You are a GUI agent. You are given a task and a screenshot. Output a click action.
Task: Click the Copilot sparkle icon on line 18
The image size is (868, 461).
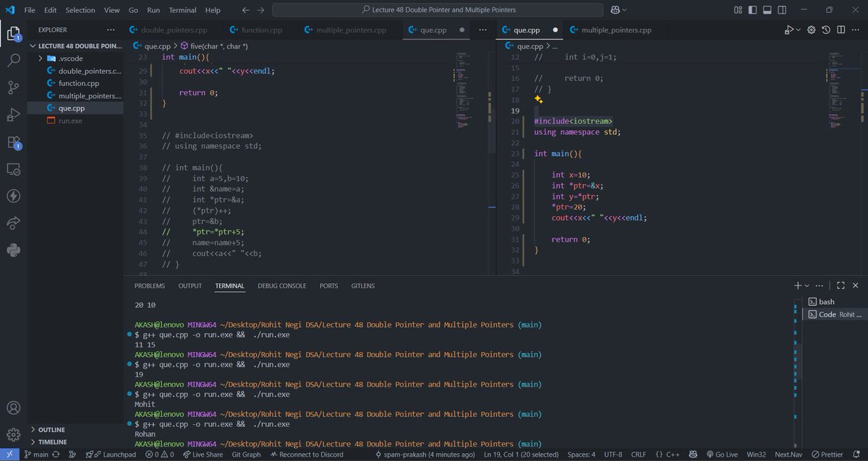click(x=538, y=99)
